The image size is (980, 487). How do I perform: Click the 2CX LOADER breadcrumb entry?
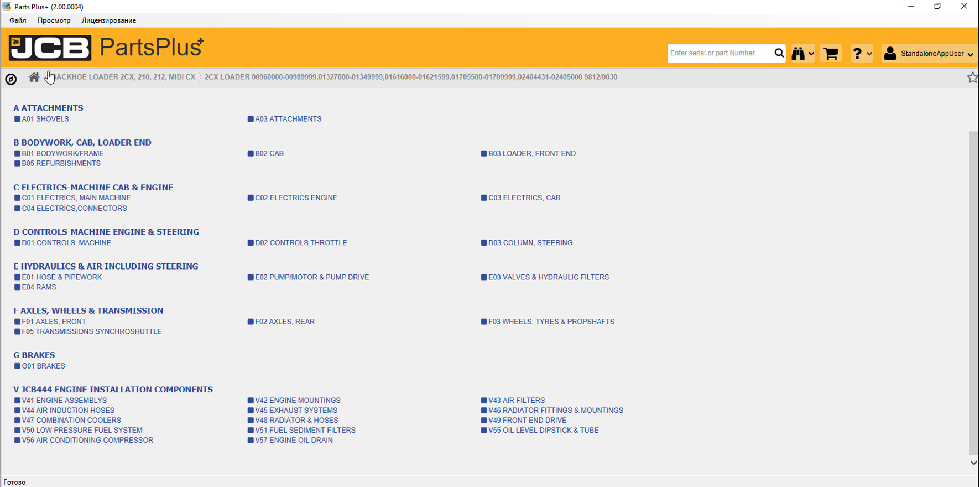point(410,77)
